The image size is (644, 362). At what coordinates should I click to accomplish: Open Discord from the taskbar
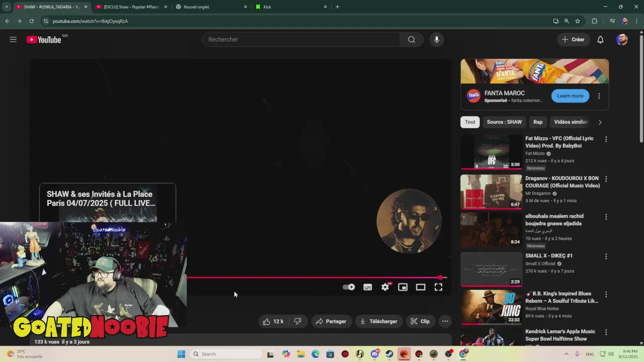click(375, 354)
